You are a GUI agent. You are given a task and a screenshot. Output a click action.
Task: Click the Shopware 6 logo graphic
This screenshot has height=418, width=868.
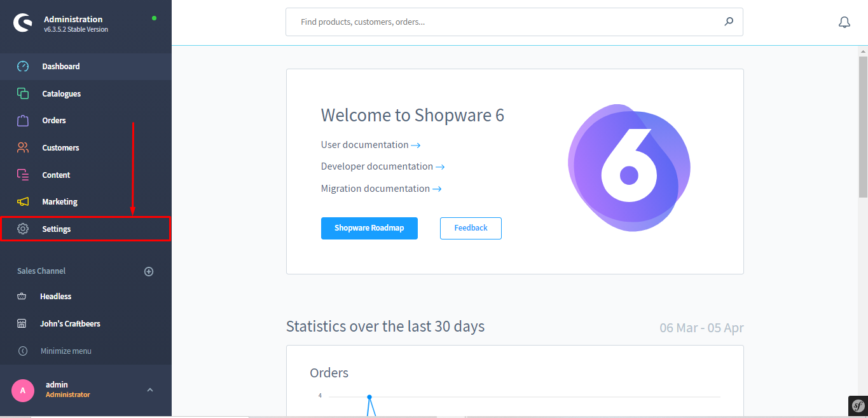pyautogui.click(x=629, y=168)
